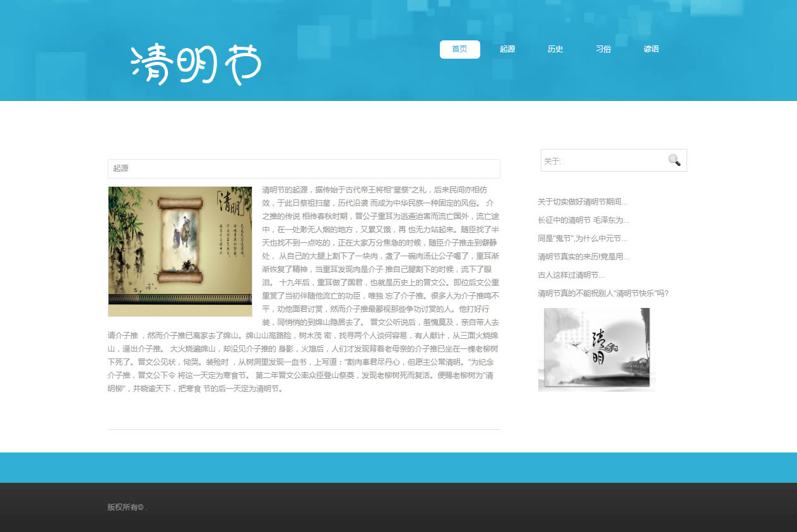Open the 起源 navigation menu item
797x532 pixels.
point(507,49)
